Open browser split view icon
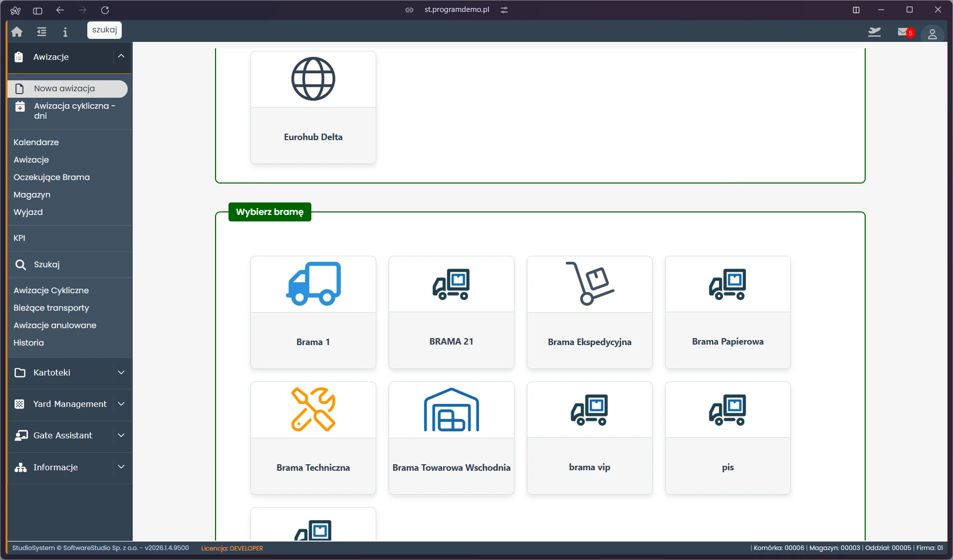This screenshot has height=560, width=953. pyautogui.click(x=856, y=10)
